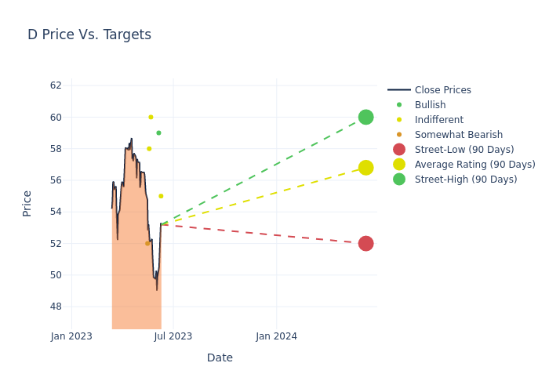Click the small yellow dot at price 55
This screenshot has width=549, height=392.
click(x=161, y=196)
